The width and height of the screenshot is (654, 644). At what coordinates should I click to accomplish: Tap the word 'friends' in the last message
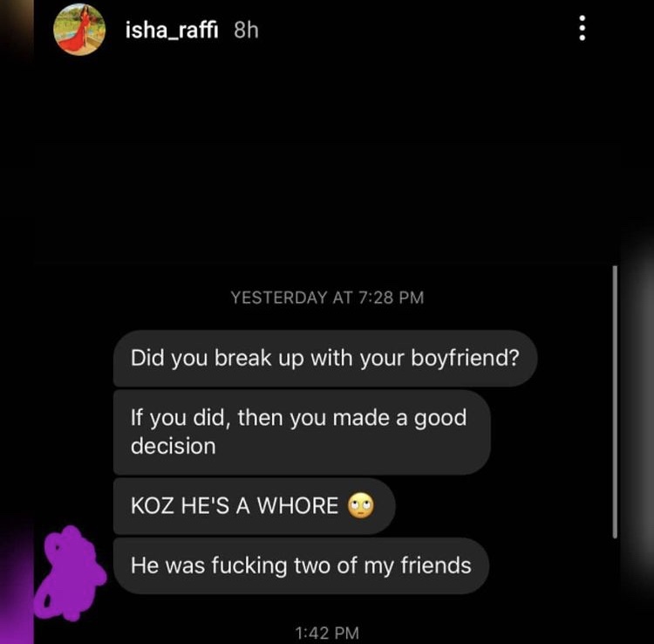click(436, 565)
